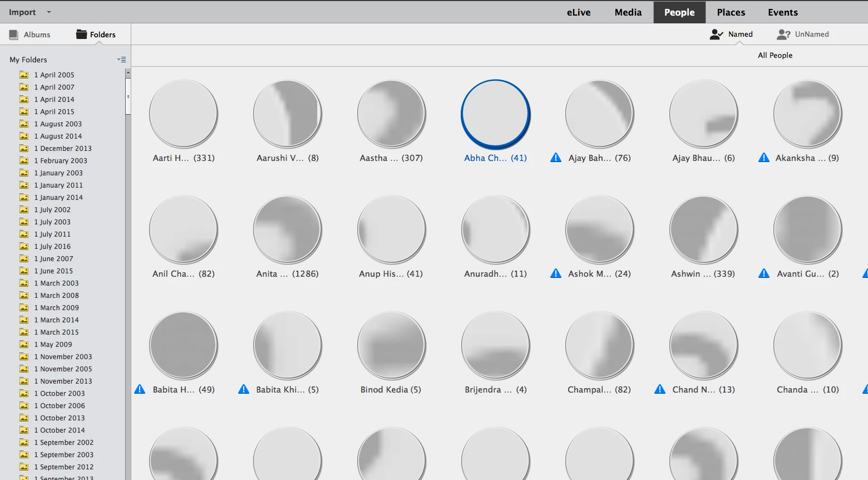
Task: Show UnNamed people view
Action: tap(803, 34)
